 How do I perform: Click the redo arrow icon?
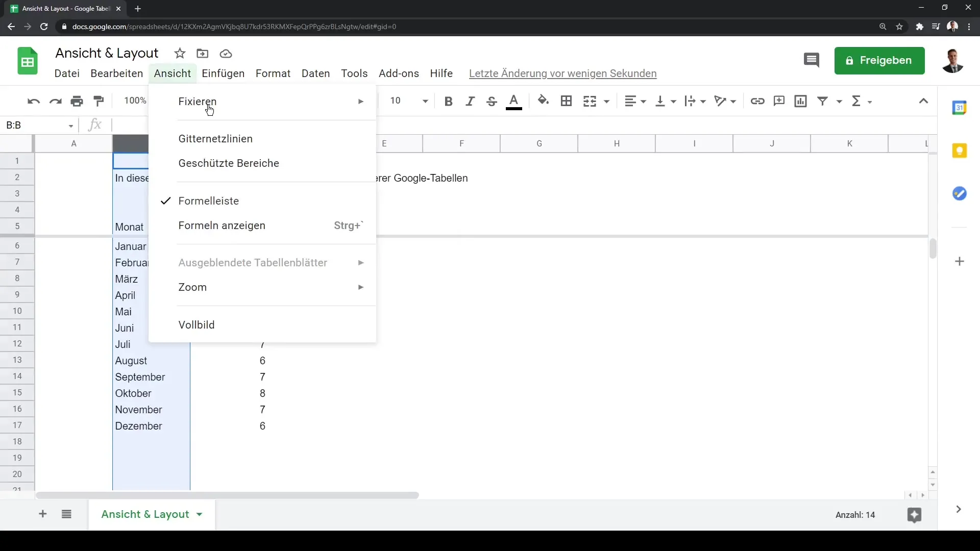(x=55, y=101)
